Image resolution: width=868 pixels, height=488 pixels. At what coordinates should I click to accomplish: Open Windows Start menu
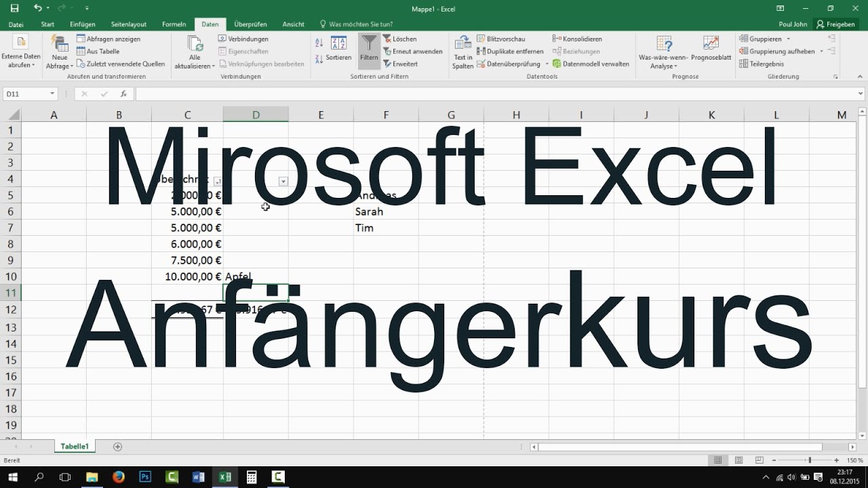point(13,477)
